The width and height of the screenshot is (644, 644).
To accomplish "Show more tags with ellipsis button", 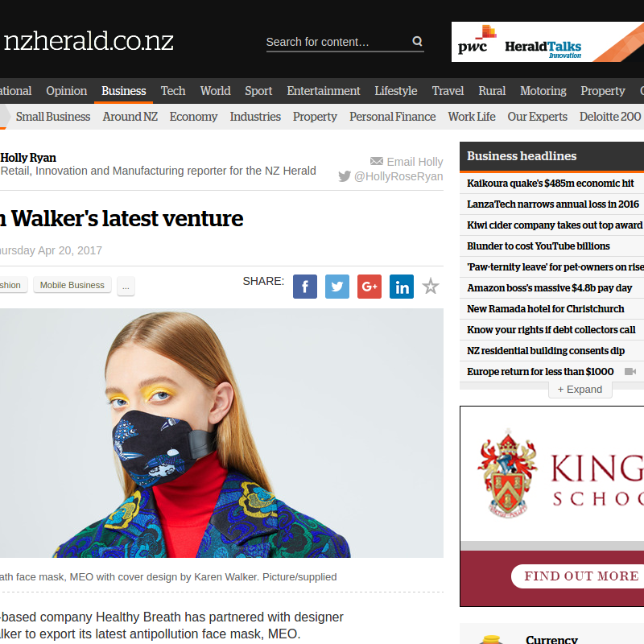I will [x=126, y=286].
